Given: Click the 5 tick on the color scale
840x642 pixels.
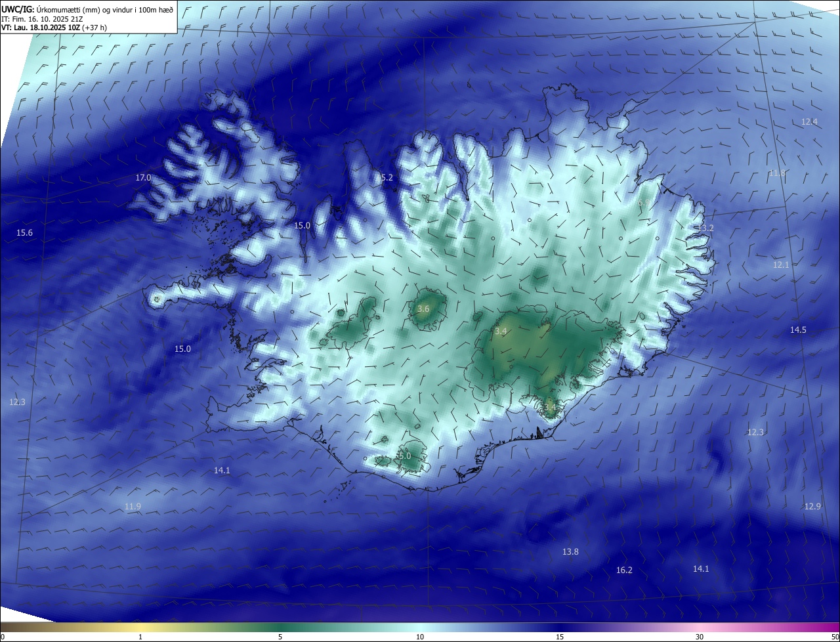Looking at the screenshot, I should click(280, 637).
